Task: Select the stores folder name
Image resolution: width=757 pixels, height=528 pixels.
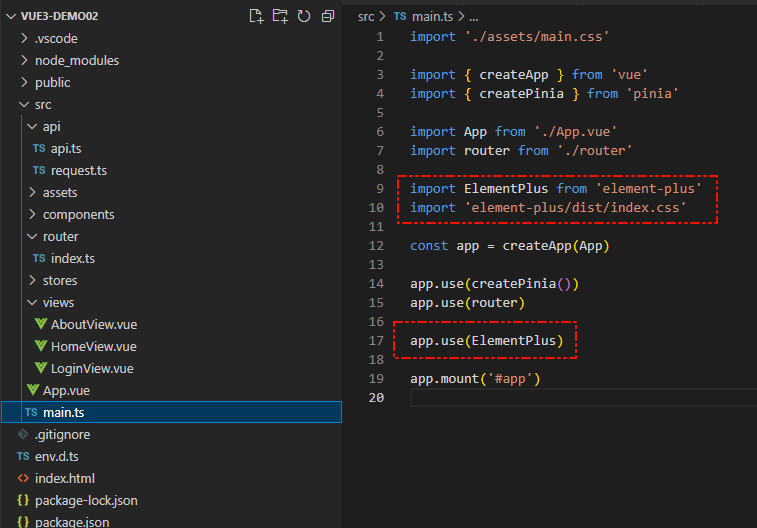Action: coord(60,280)
